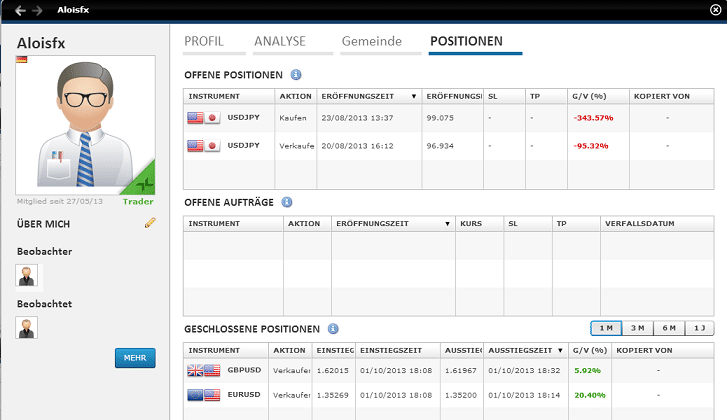Switch to the PROFIL tab
The image size is (727, 420).
pos(204,42)
